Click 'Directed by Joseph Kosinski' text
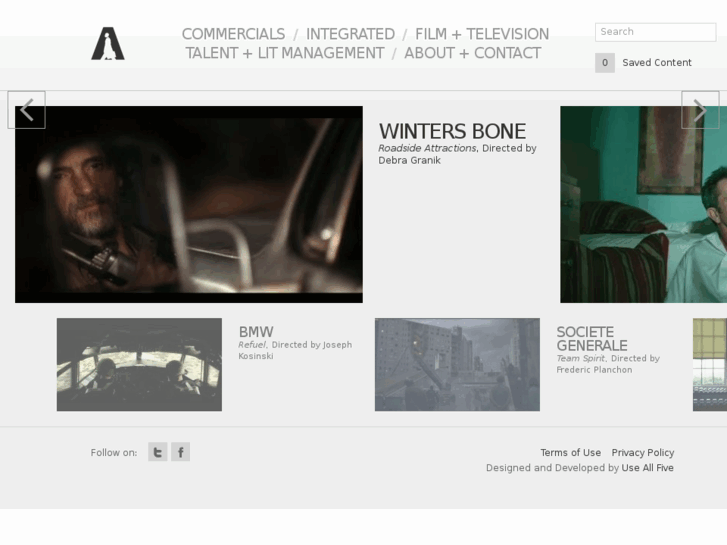Viewport: 727px width, 545px height. 295,350
